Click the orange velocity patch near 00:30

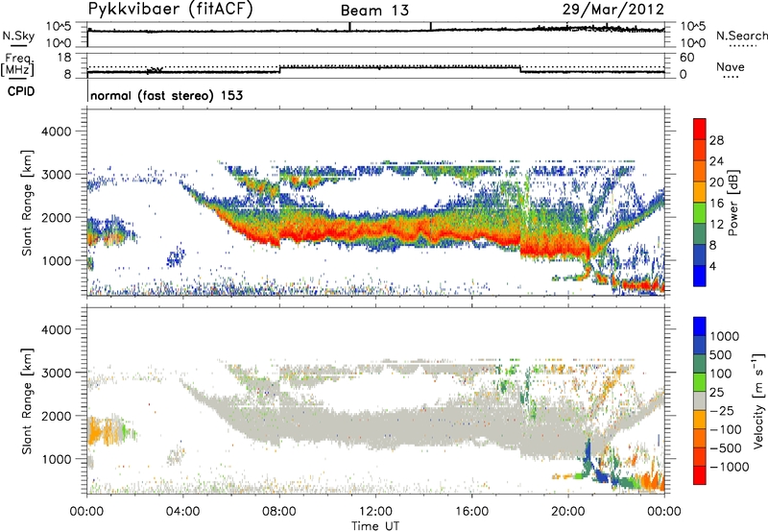(x=101, y=431)
